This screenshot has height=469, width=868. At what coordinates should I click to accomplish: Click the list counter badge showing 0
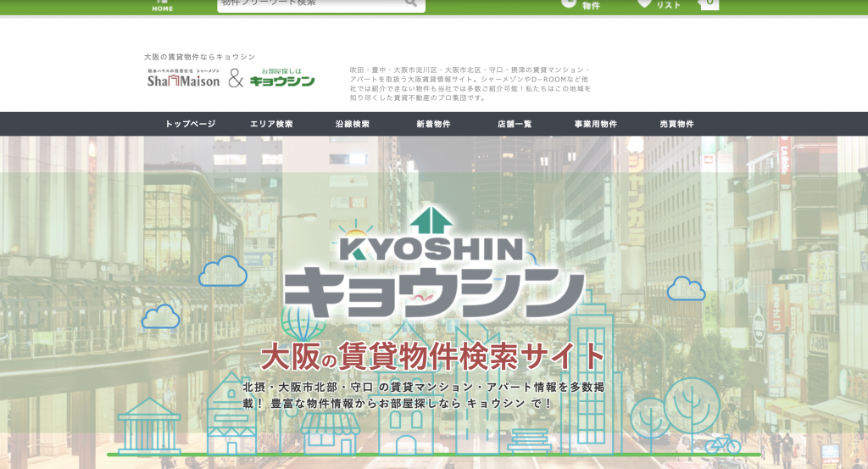click(x=708, y=3)
